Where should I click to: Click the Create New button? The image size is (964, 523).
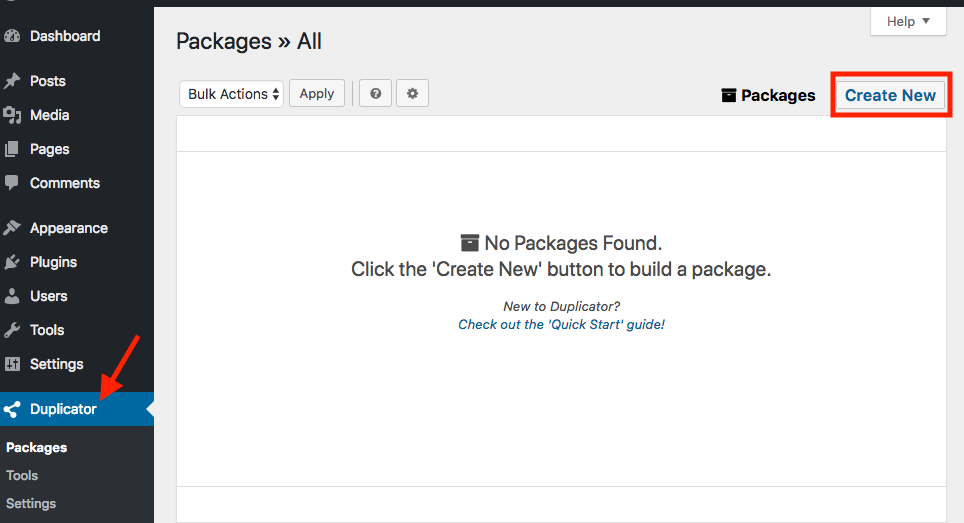tap(890, 95)
